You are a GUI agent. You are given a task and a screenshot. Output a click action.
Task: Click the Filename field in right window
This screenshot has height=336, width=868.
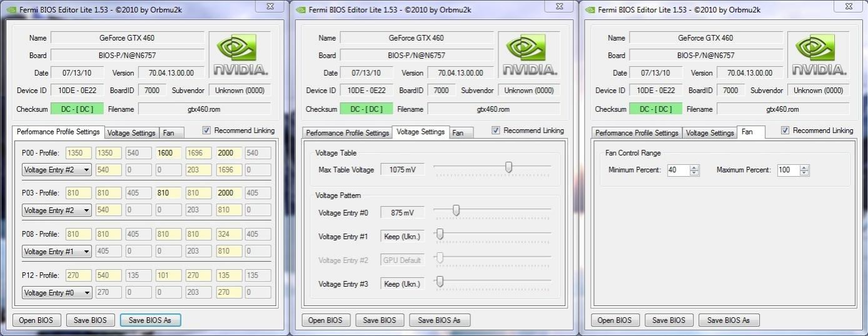[783, 109]
